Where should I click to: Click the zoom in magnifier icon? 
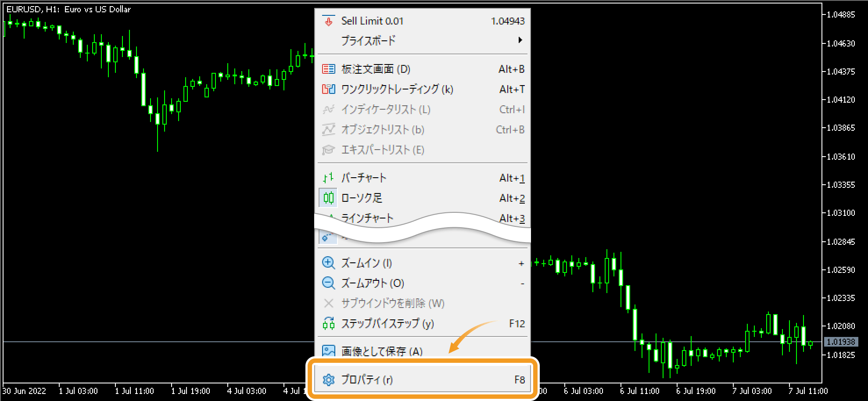(328, 263)
